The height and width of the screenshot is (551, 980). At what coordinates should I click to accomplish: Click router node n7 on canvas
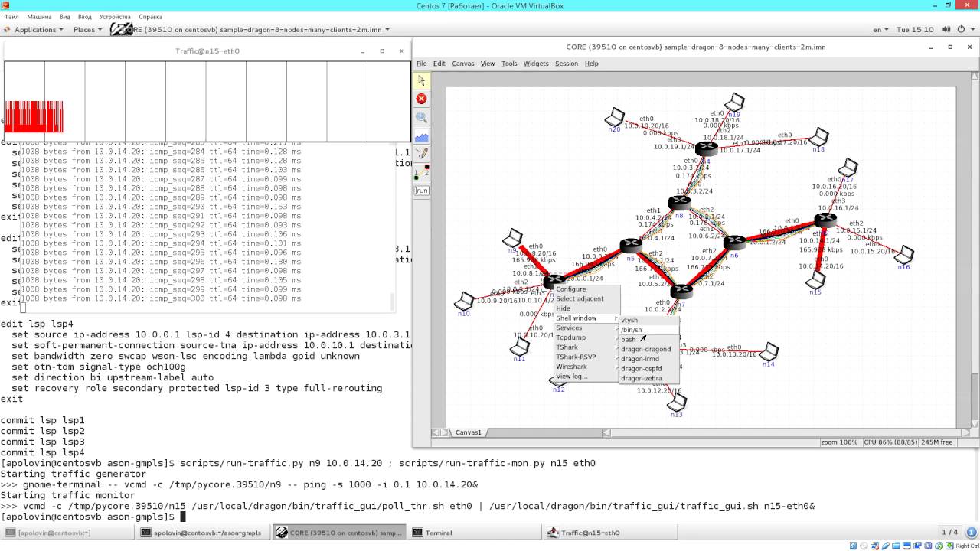tap(681, 291)
